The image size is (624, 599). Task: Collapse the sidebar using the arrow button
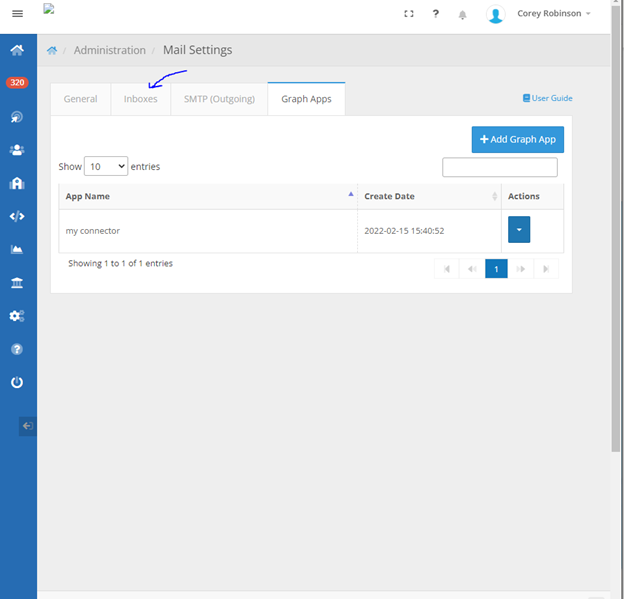(28, 426)
